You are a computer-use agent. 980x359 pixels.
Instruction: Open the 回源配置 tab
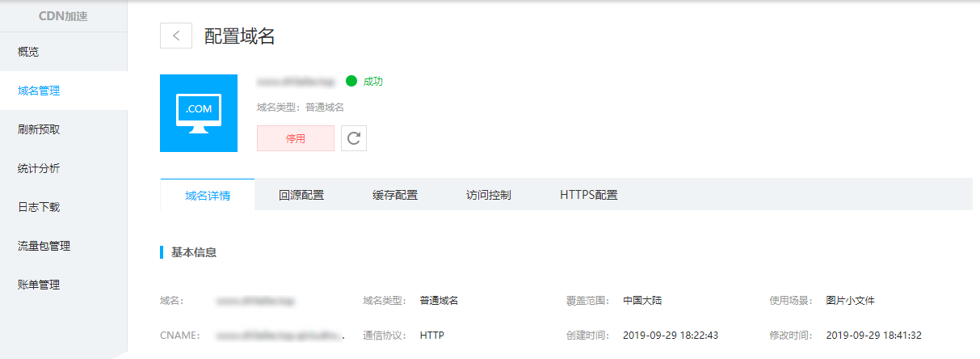(301, 195)
